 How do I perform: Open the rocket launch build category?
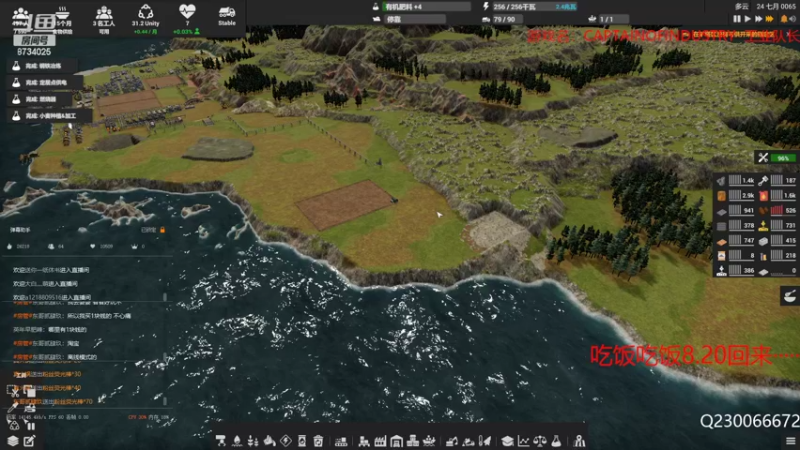tap(485, 441)
